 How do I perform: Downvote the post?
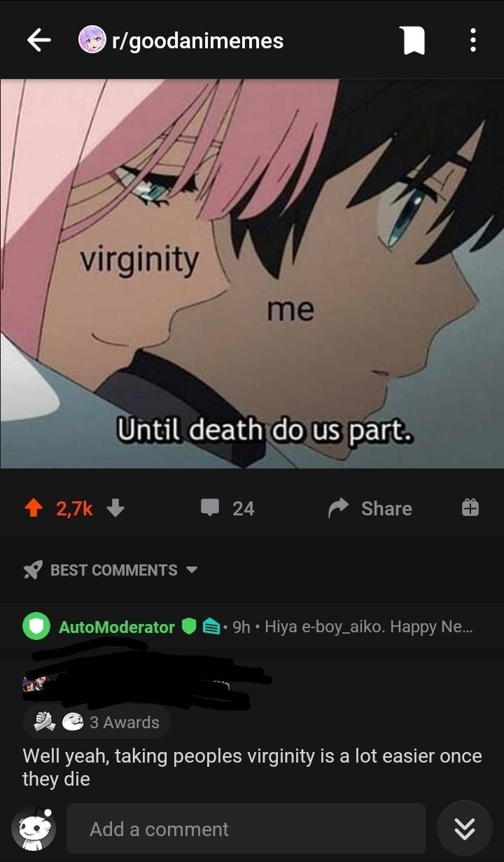(x=116, y=508)
